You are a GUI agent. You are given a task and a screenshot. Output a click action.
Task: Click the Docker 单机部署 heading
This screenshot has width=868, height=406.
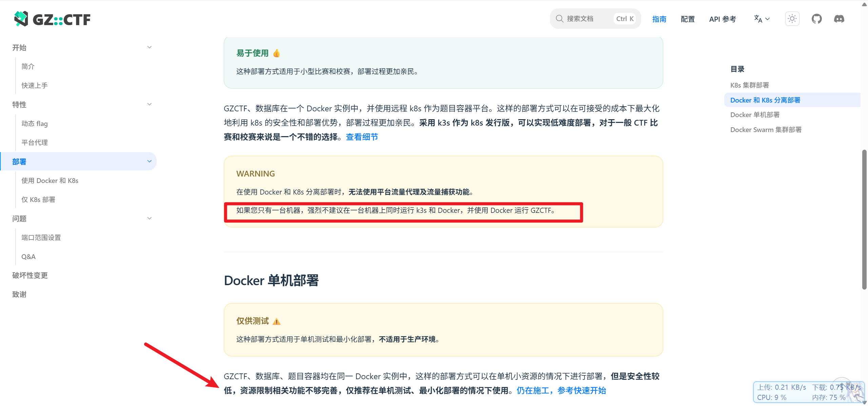271,280
